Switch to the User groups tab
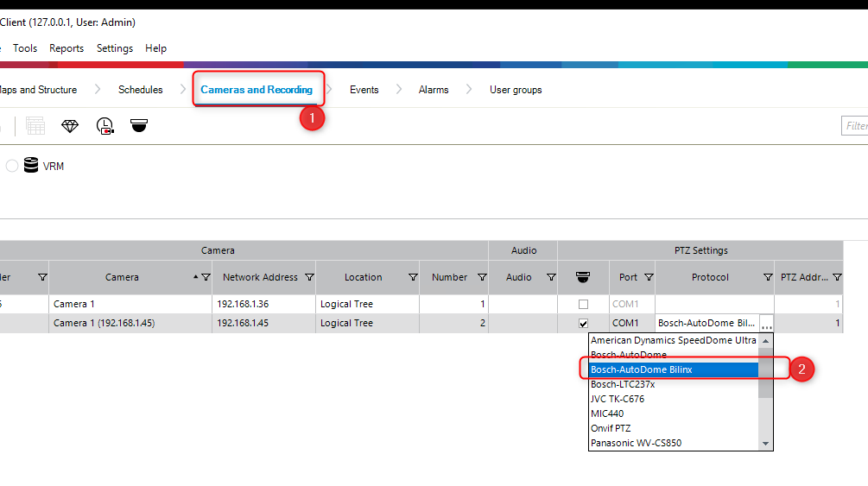 [516, 90]
